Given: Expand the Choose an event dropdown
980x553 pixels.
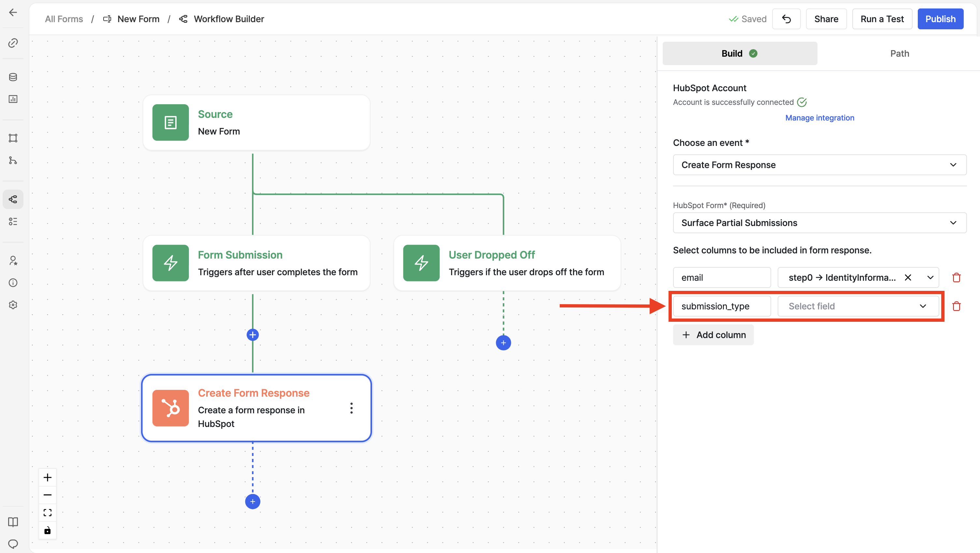Looking at the screenshot, I should tap(819, 165).
